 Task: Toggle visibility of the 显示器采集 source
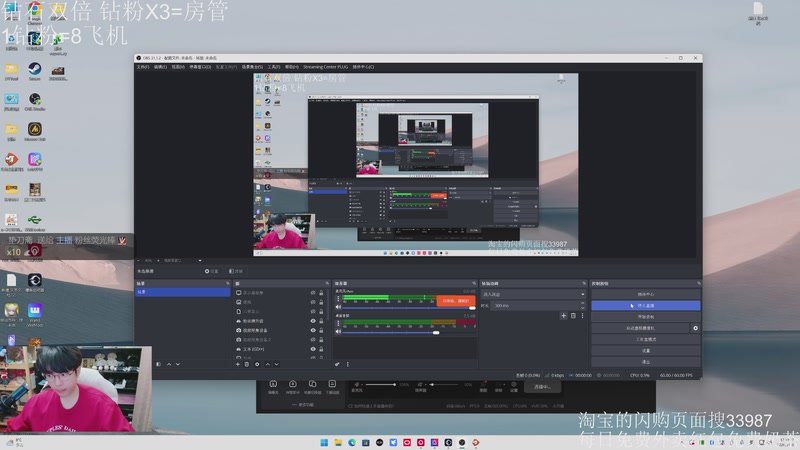tap(313, 293)
